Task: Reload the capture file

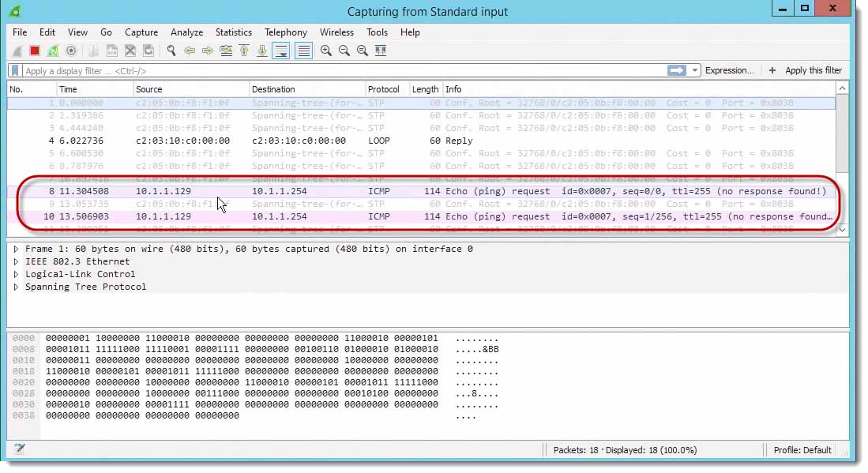Action: pos(148,51)
